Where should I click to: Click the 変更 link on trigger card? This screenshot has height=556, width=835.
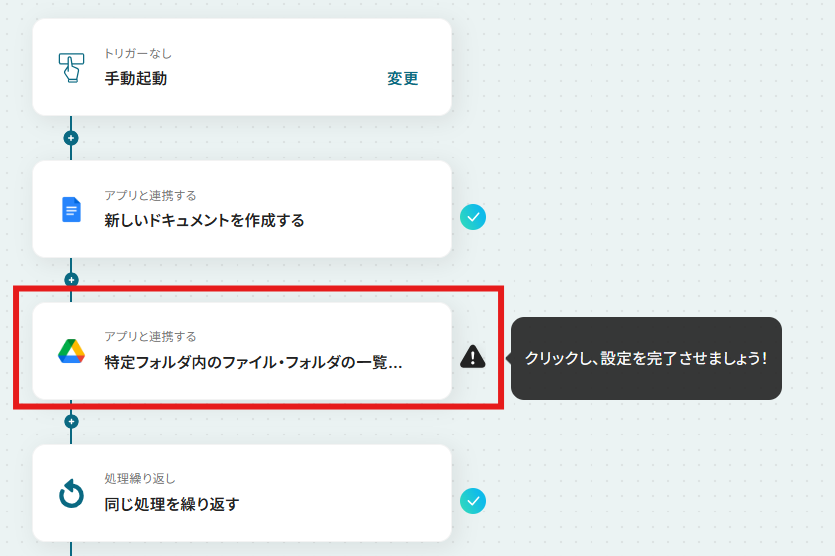coord(403,78)
